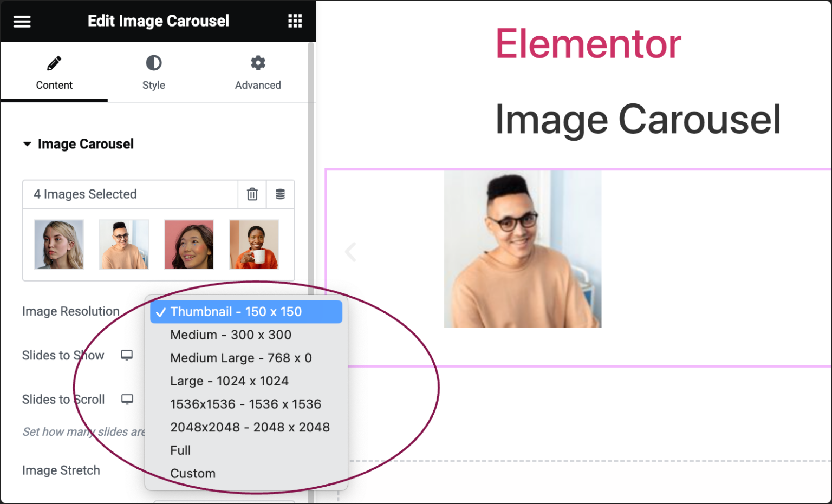Viewport: 832px width, 504px height.
Task: Click the desktop icon beside Slides to Show
Action: click(x=127, y=355)
